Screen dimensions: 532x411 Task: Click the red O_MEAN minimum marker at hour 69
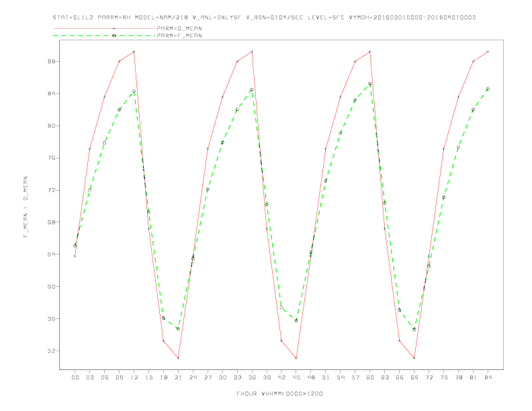pyautogui.click(x=414, y=358)
